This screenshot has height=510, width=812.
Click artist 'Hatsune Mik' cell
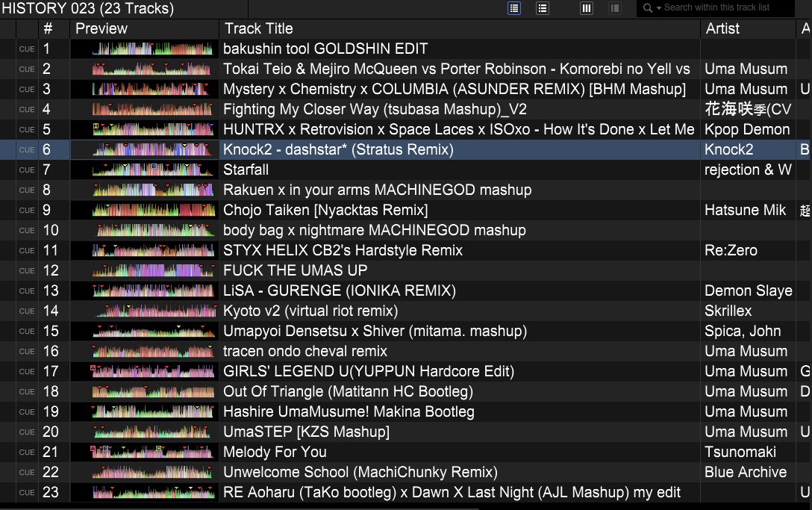click(745, 210)
